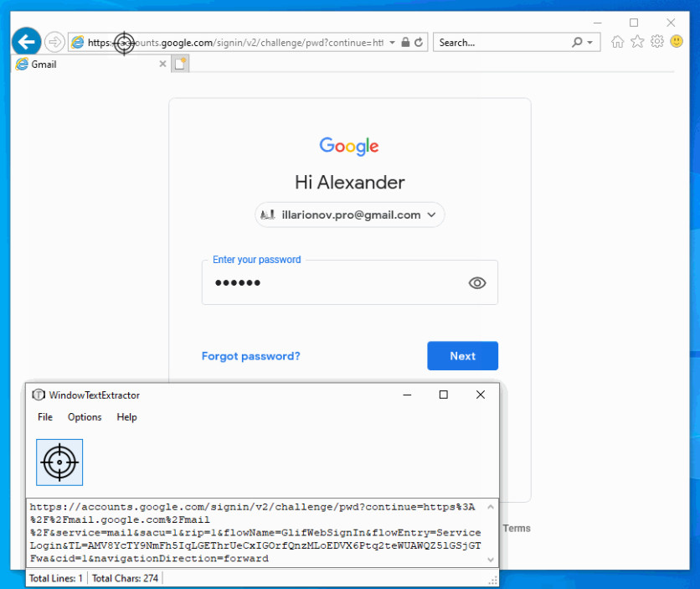Open the address bar autocomplete dropdown arrow

click(x=392, y=43)
